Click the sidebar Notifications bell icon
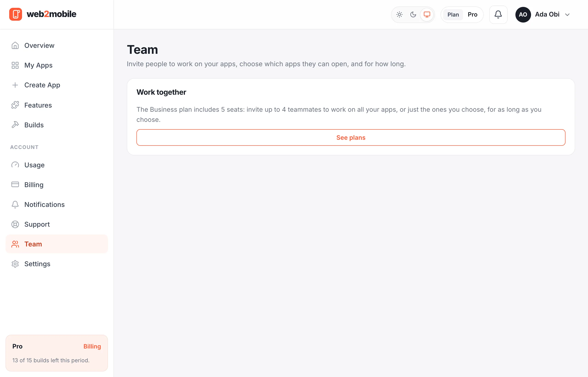 point(15,204)
